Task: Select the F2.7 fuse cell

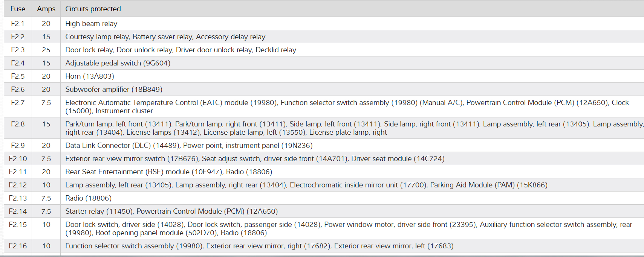Action: point(18,102)
